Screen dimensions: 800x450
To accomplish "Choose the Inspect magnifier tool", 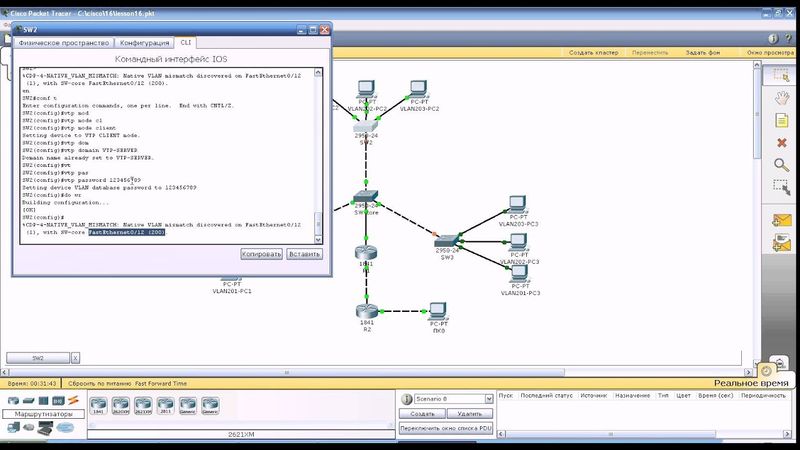I will (782, 165).
